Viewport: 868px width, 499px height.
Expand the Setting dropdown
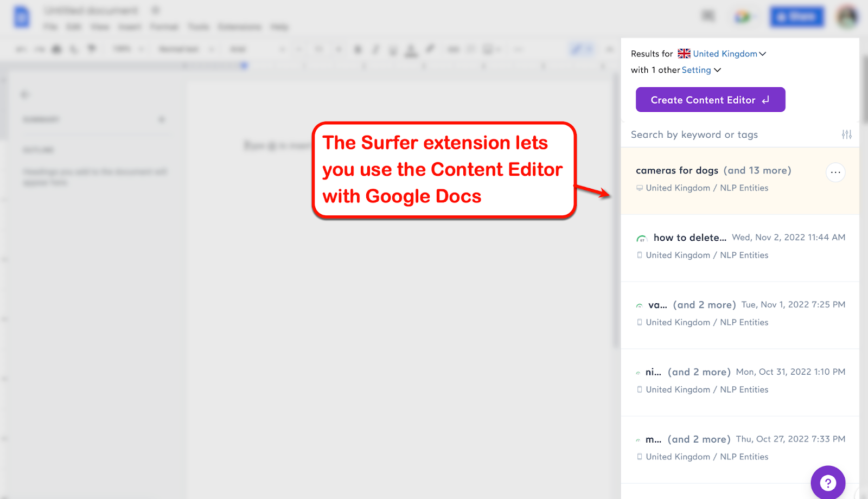click(701, 70)
